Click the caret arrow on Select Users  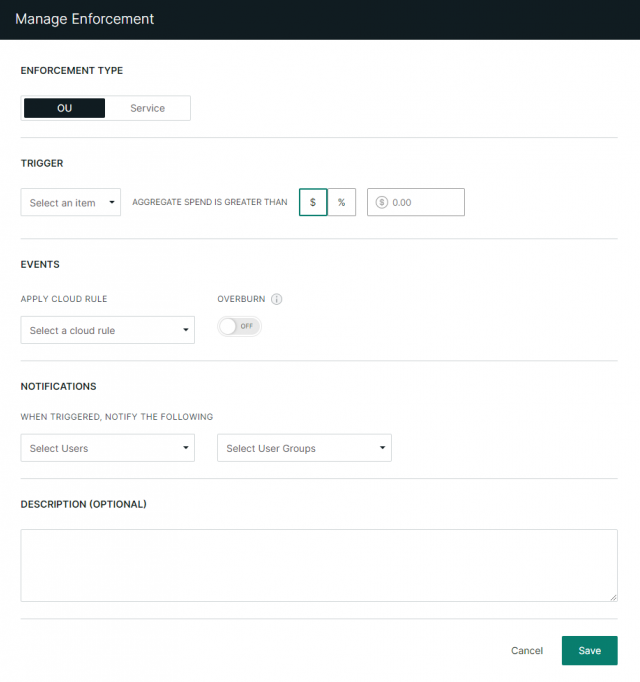click(x=185, y=448)
